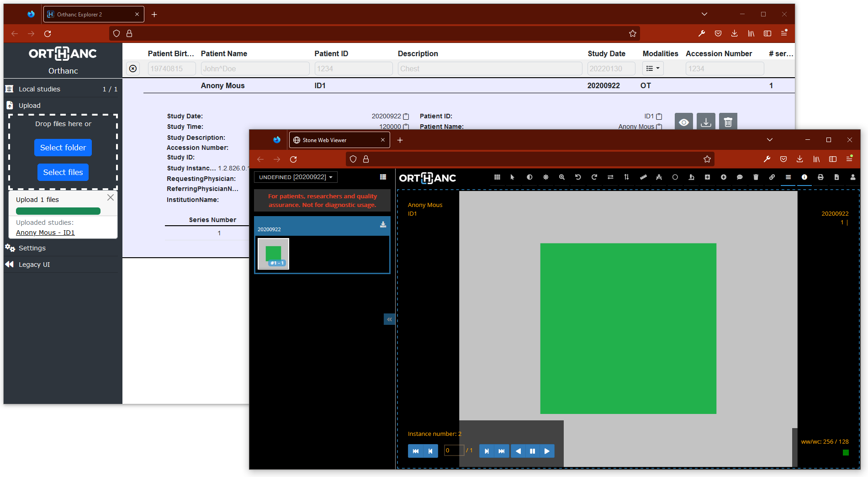Screen dimensions: 868x477
Task: Open the Modalities filter dropdown in Orthanc Explorer
Action: (x=653, y=69)
